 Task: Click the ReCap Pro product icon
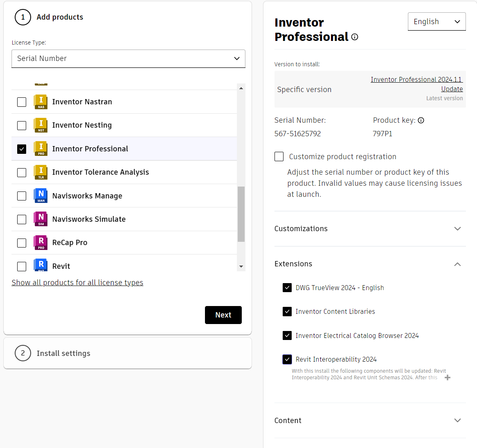click(40, 243)
